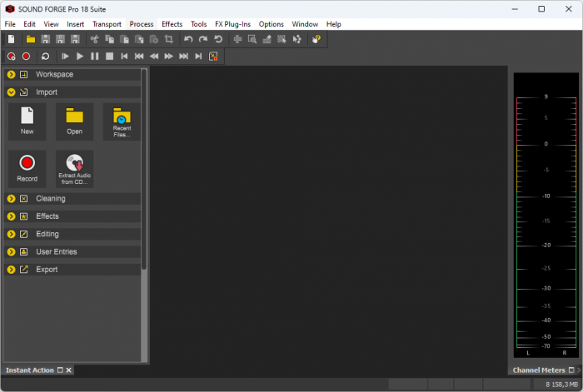Open the Recent Files folder icon
This screenshot has height=392, width=583.
pyautogui.click(x=122, y=122)
